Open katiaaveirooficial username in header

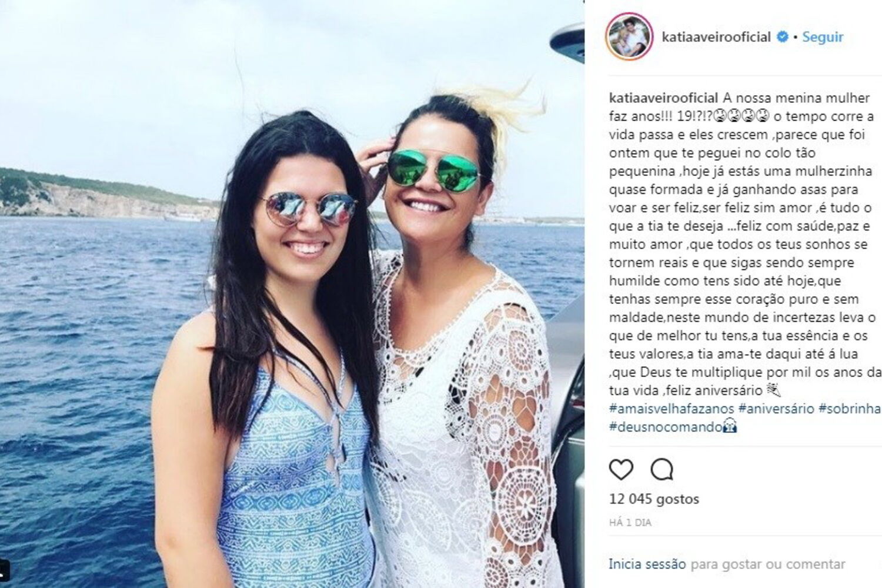click(x=716, y=36)
